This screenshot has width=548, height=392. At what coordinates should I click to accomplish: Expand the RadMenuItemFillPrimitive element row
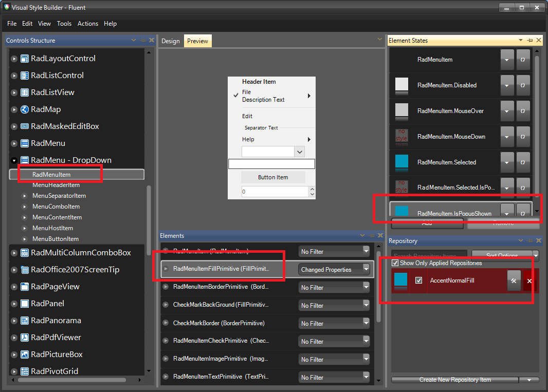pyautogui.click(x=167, y=269)
